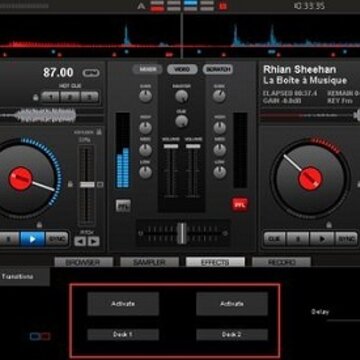Click the crossfader handle
Screen dimensions: 360x360
182,233
